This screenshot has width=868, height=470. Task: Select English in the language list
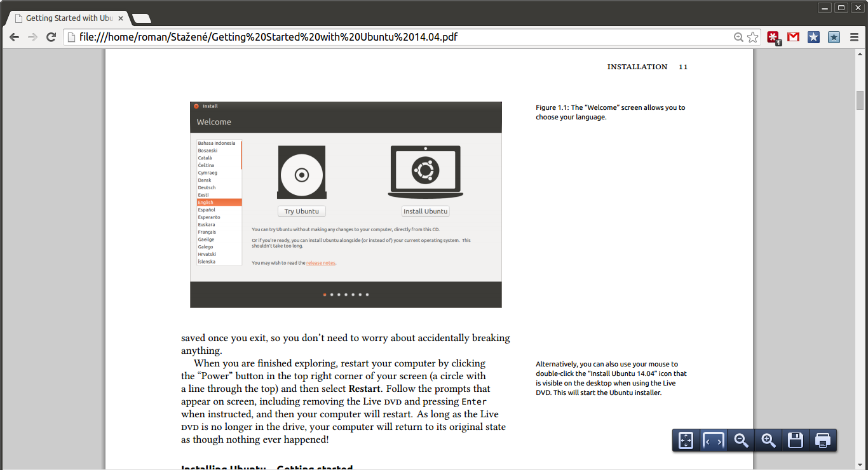pos(219,202)
